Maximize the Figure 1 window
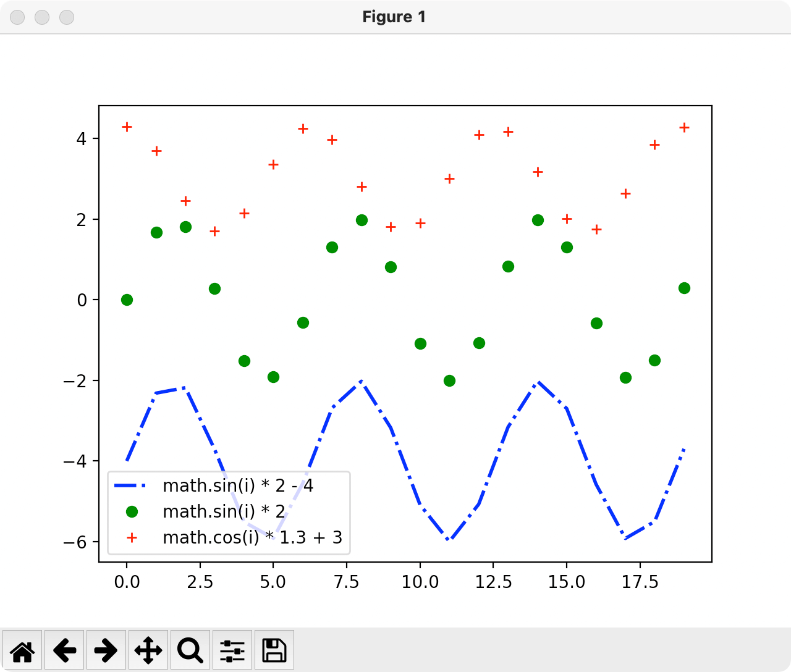The width and height of the screenshot is (791, 672). [67, 17]
